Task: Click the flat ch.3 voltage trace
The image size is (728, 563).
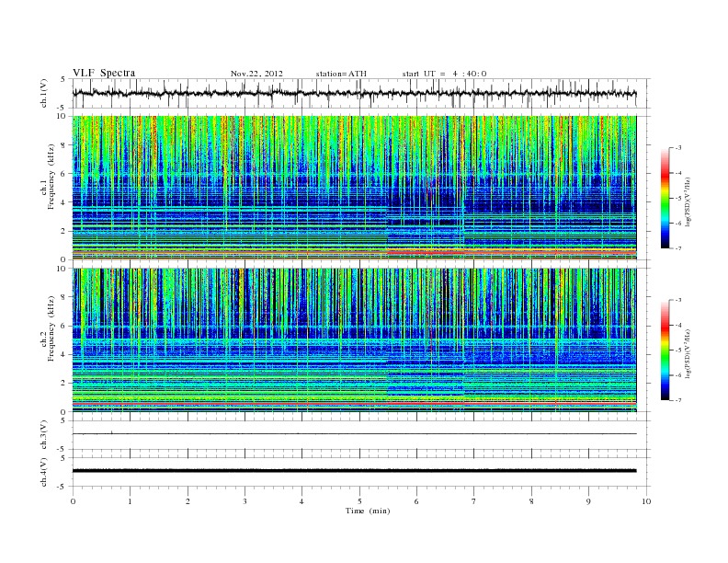Action: point(355,434)
